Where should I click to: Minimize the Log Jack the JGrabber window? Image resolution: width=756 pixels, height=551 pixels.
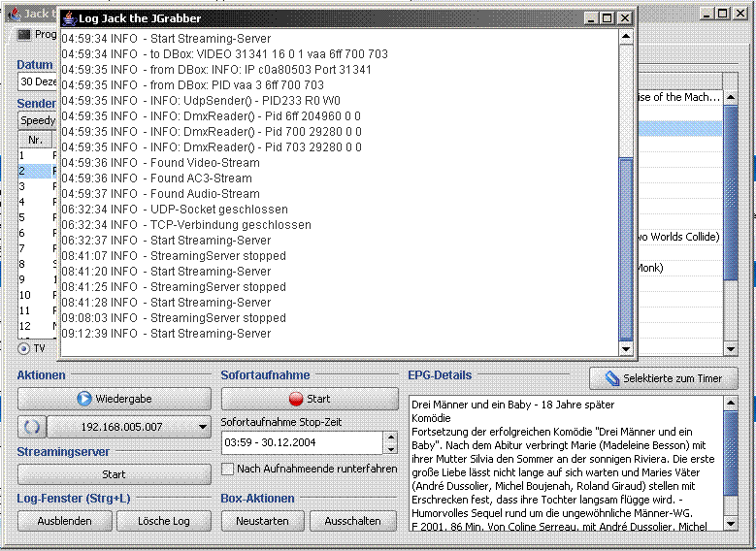point(592,18)
